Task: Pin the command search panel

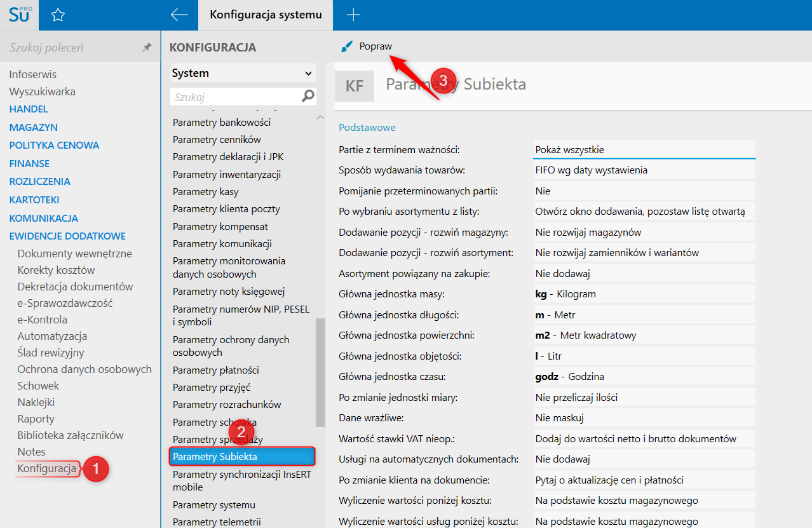Action: tap(147, 48)
